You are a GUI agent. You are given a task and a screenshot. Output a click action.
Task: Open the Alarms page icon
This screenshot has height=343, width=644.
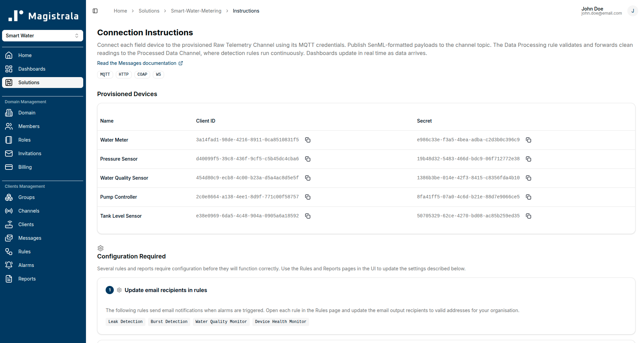point(9,265)
